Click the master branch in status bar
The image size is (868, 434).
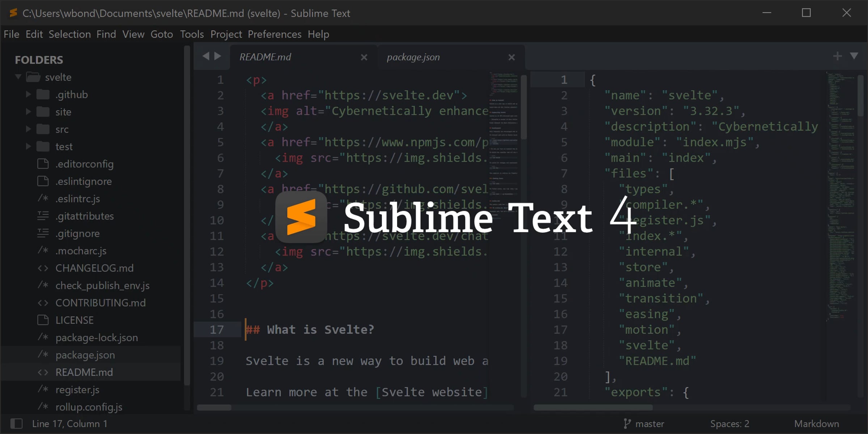click(x=650, y=424)
